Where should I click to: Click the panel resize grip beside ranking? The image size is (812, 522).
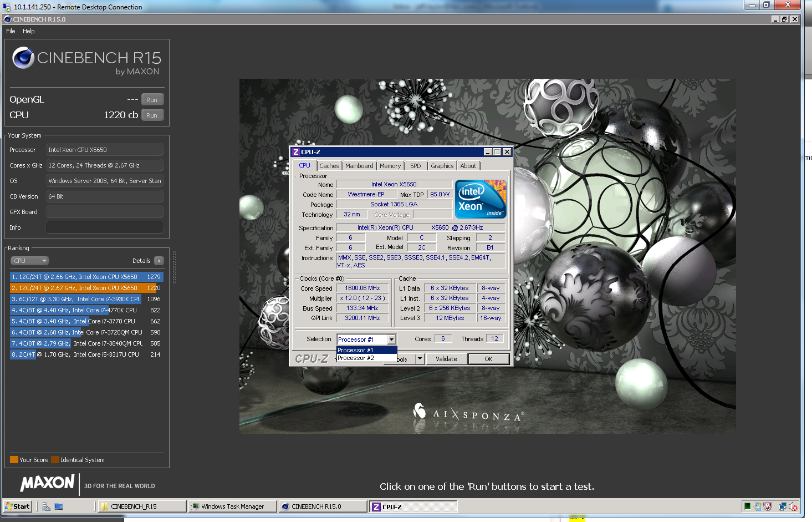tap(174, 267)
